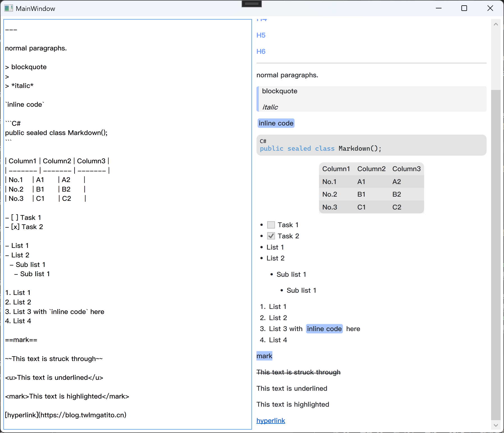Image resolution: width=504 pixels, height=433 pixels.
Task: Click rendered 'This text is struck through'
Action: point(298,372)
